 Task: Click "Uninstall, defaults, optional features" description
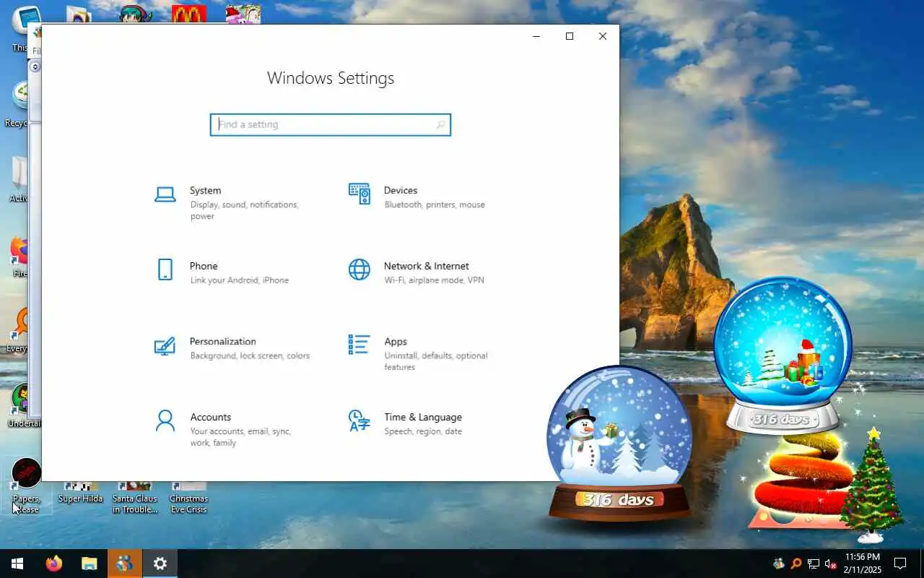coord(436,361)
